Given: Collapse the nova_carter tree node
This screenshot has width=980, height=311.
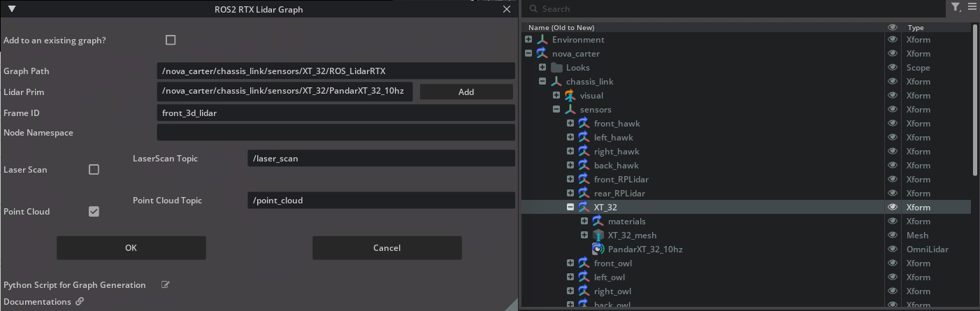Looking at the screenshot, I should (528, 54).
